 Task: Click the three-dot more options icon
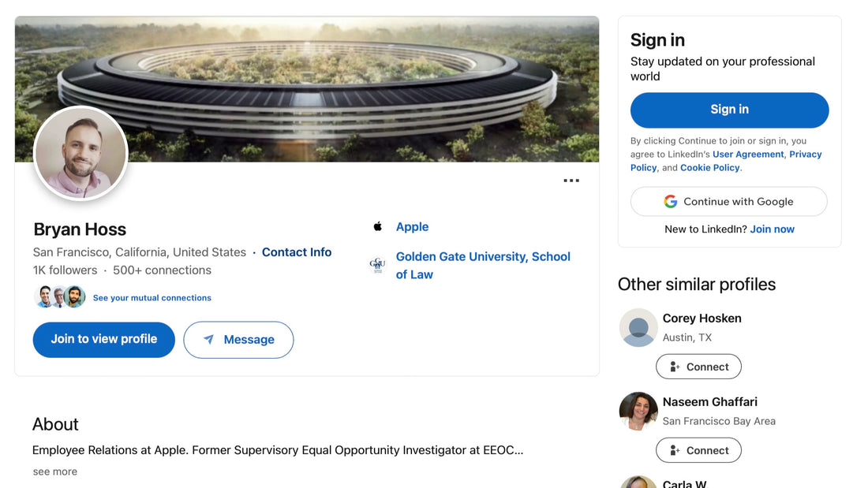[x=571, y=181]
